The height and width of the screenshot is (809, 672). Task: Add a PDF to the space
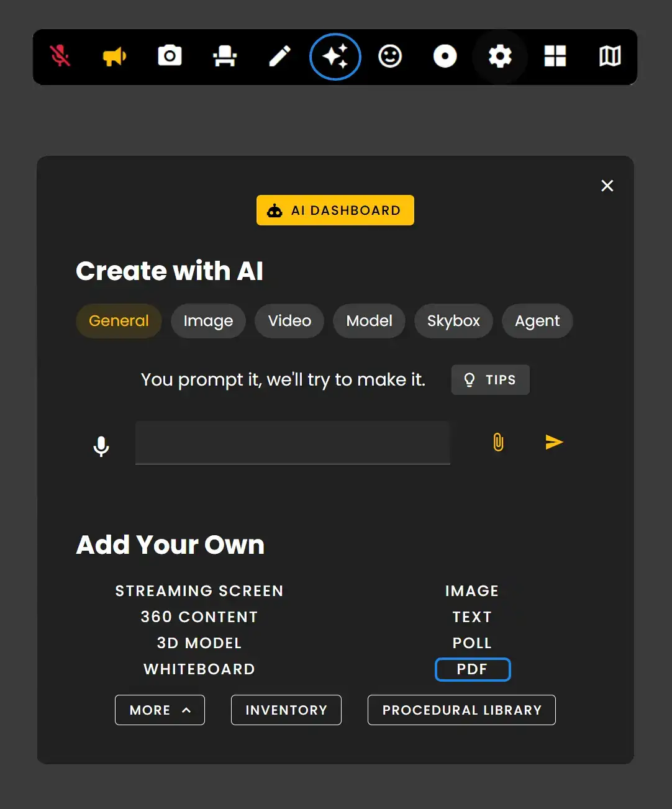473,669
